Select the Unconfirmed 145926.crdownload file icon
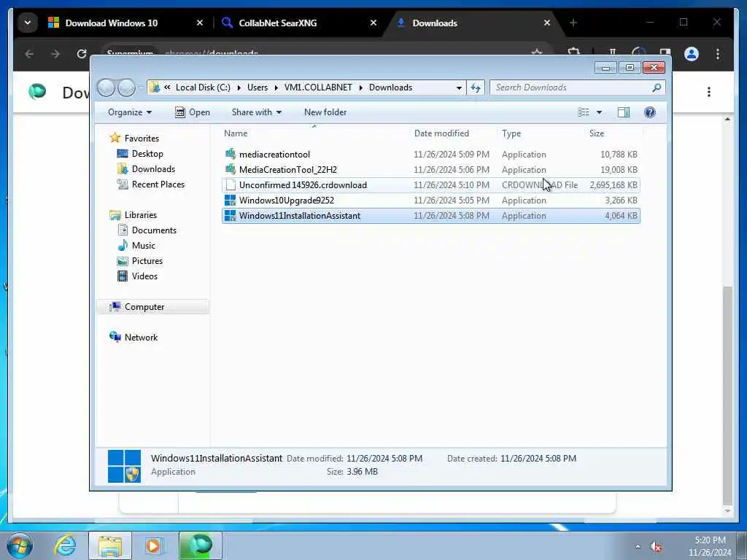 (231, 184)
